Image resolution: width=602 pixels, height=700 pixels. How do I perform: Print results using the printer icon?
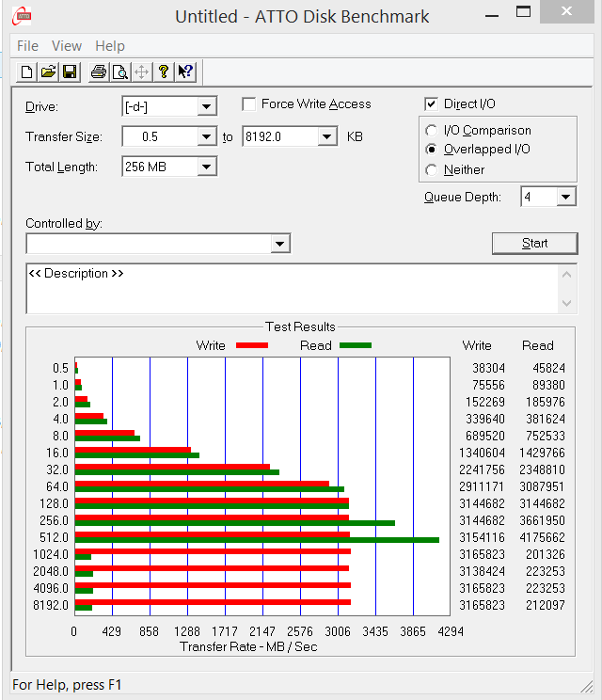(99, 72)
